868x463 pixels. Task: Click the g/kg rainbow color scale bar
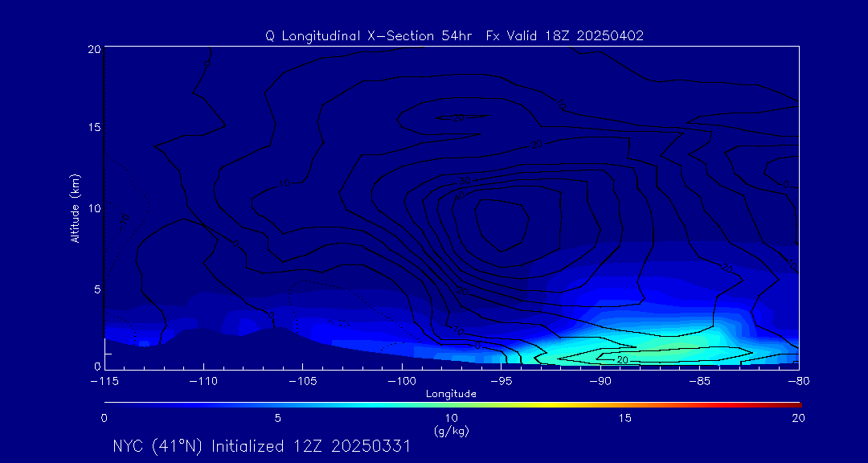tap(452, 405)
